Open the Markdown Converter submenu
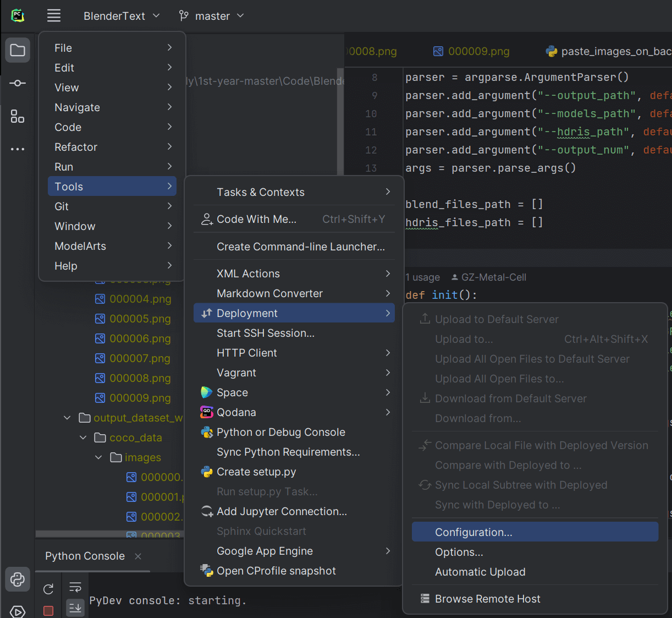 click(x=294, y=293)
